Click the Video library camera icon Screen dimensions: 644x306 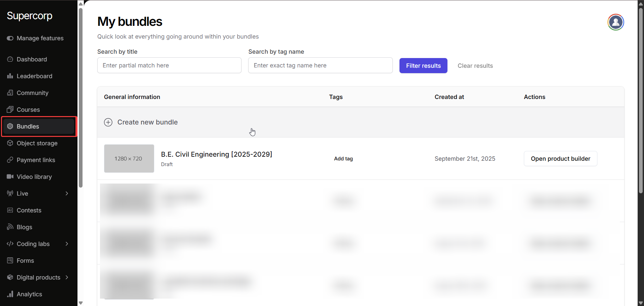point(10,177)
